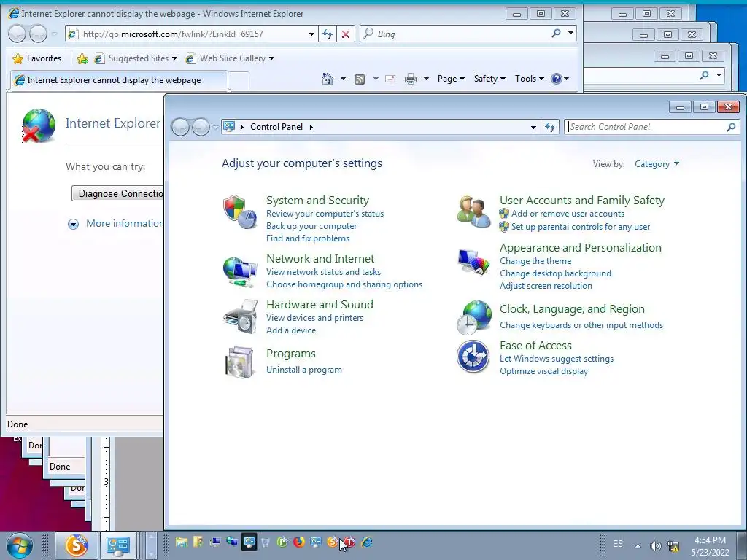The height and width of the screenshot is (560, 747).
Task: Open Firefox from taskbar quick launch
Action: tap(298, 542)
